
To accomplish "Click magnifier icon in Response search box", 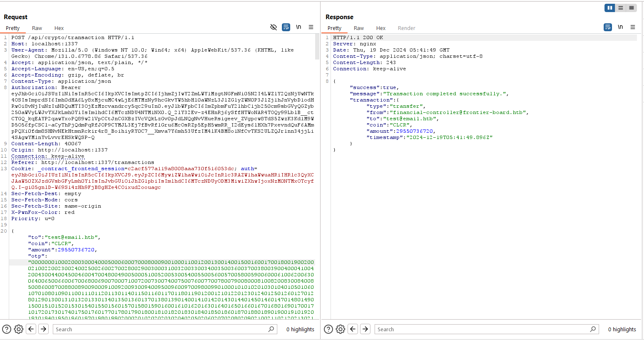I will pyautogui.click(x=593, y=329).
